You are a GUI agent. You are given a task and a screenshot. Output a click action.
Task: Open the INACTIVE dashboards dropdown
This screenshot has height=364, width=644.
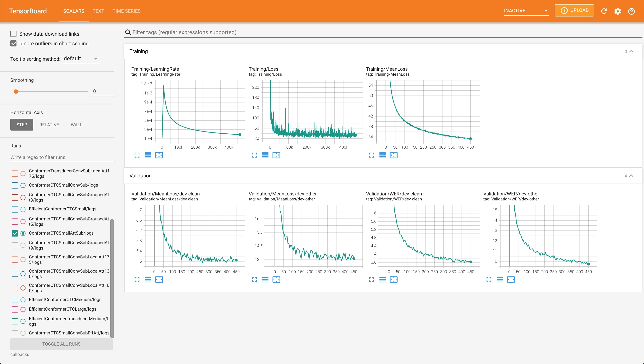[526, 11]
